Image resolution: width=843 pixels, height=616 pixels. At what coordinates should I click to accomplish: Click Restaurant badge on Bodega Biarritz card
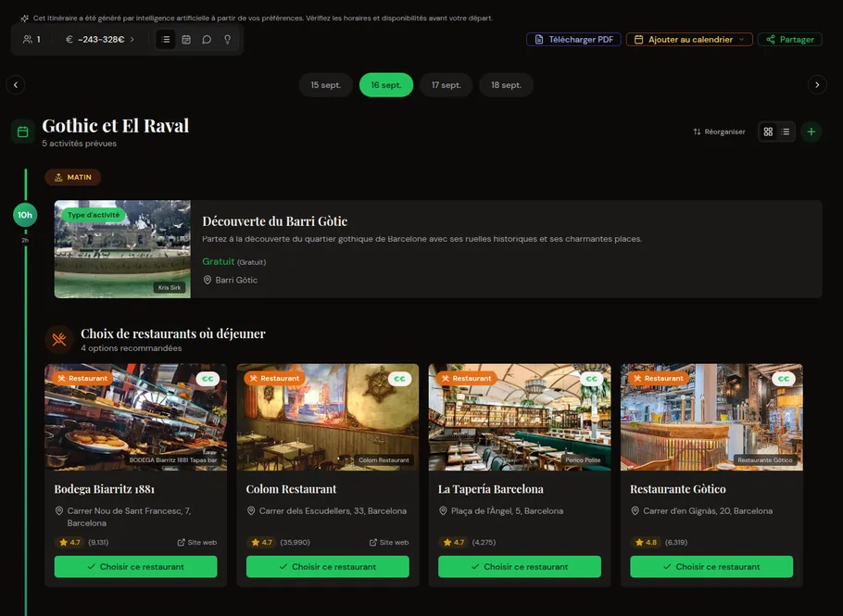82,379
